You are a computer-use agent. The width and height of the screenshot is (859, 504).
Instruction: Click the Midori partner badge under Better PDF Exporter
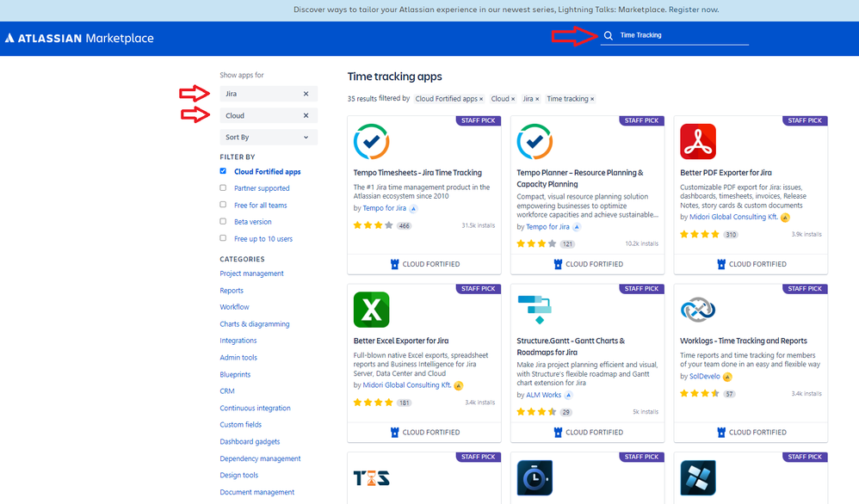click(x=785, y=218)
